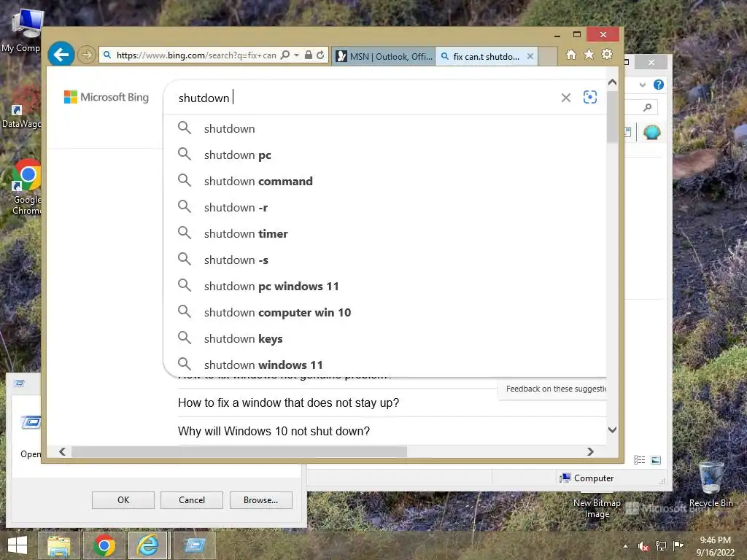The width and height of the screenshot is (747, 560).
Task: Refresh the page with the reload icon
Action: pyautogui.click(x=321, y=55)
